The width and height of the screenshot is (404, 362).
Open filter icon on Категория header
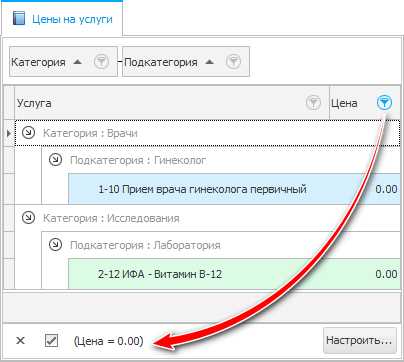coord(101,62)
